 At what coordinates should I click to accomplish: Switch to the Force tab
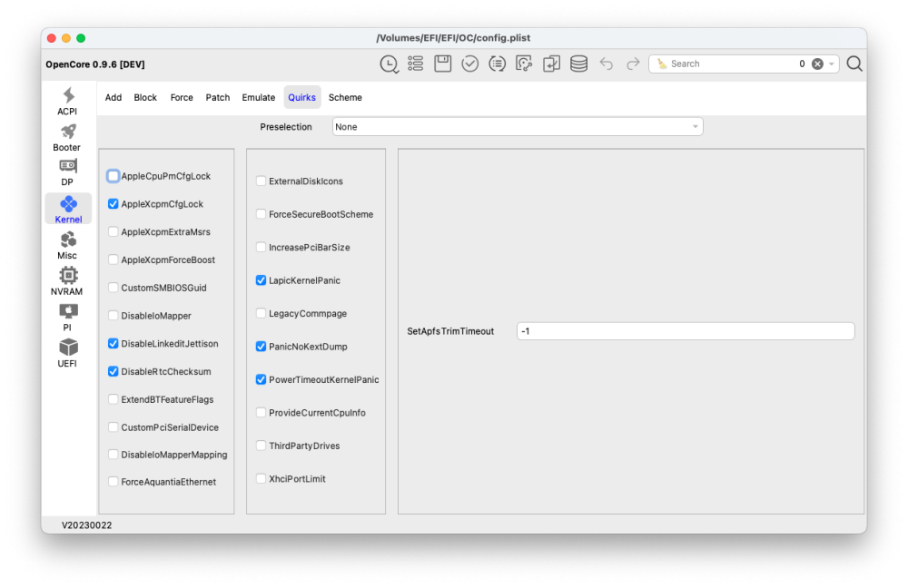[182, 97]
